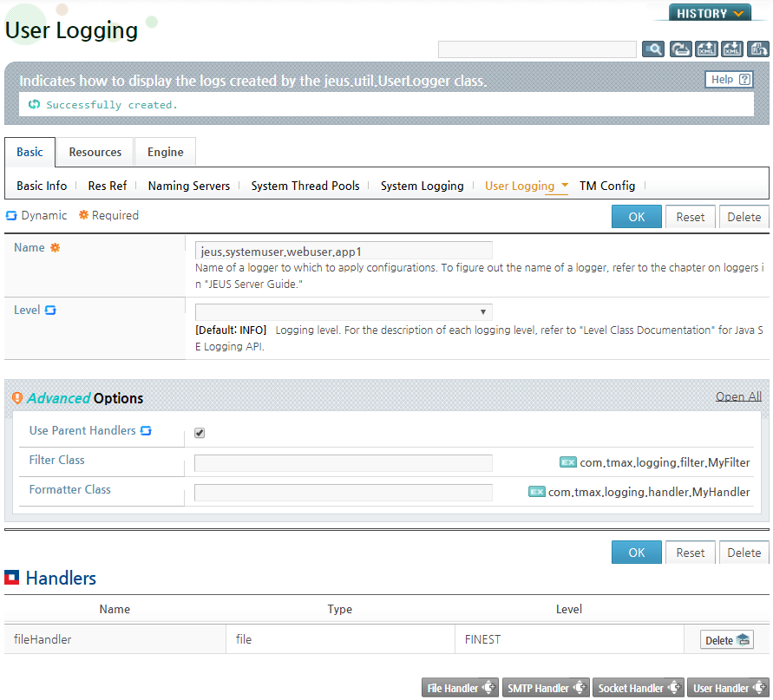Click the Name input field
The image size is (773, 700).
click(x=344, y=251)
